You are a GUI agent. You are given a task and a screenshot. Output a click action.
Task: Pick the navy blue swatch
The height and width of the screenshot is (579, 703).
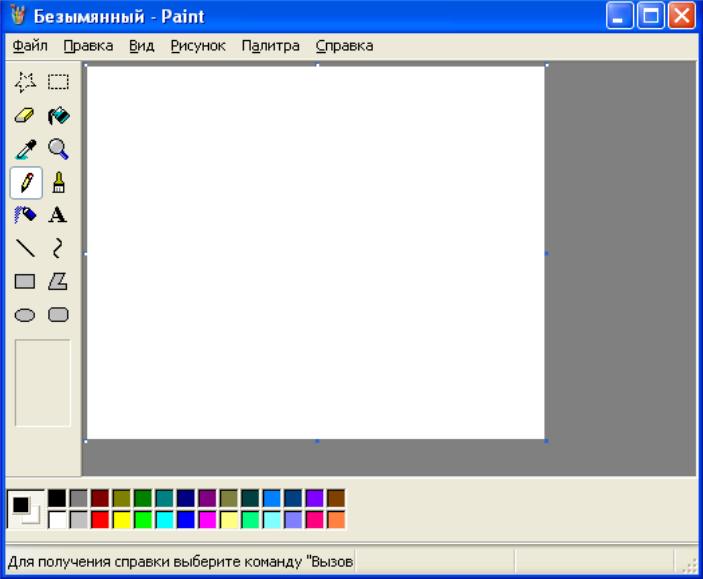pos(186,498)
